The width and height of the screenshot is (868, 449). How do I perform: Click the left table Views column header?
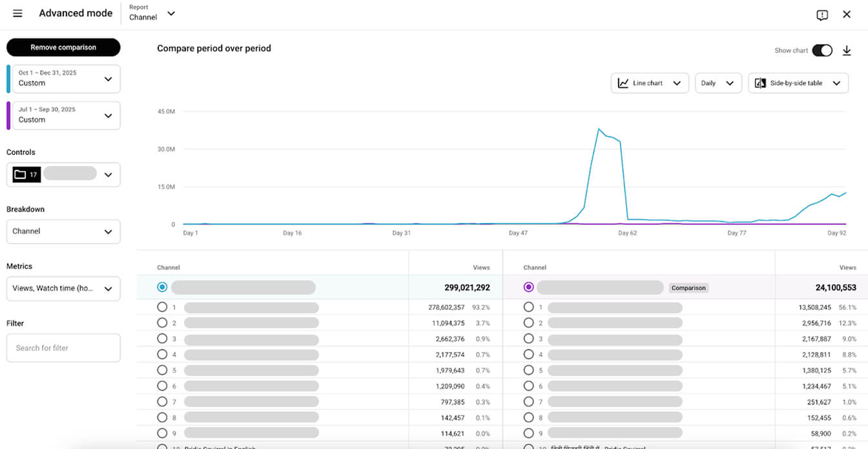[481, 267]
